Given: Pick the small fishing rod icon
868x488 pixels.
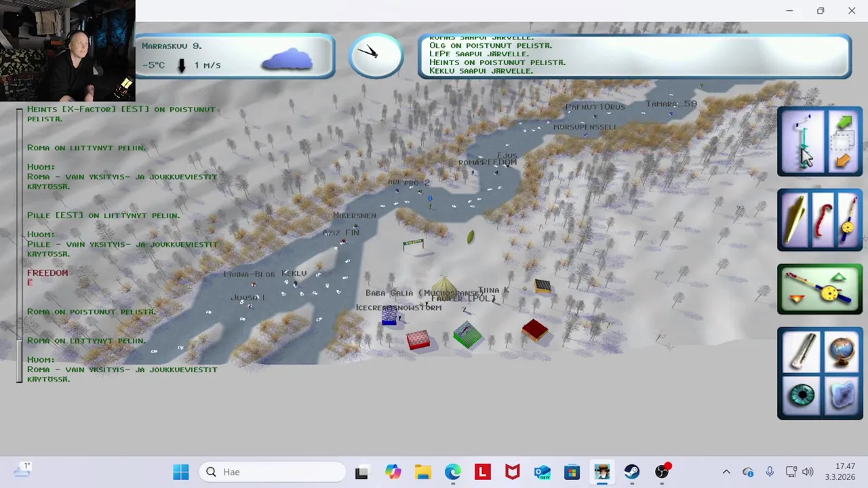Looking at the screenshot, I should pyautogui.click(x=848, y=220).
